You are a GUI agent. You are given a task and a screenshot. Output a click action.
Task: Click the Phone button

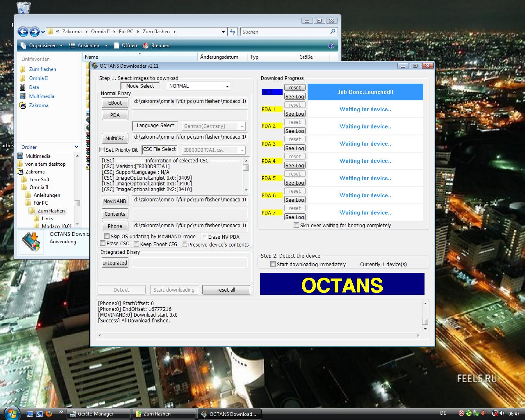(x=115, y=226)
